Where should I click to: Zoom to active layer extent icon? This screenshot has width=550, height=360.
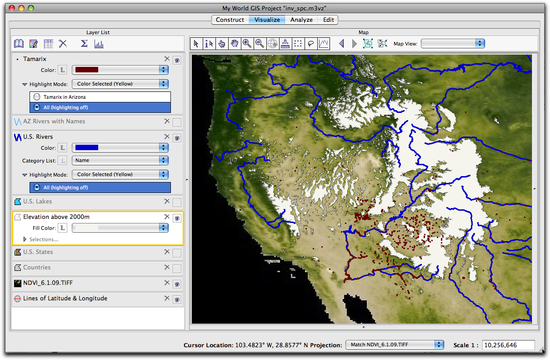(x=382, y=44)
